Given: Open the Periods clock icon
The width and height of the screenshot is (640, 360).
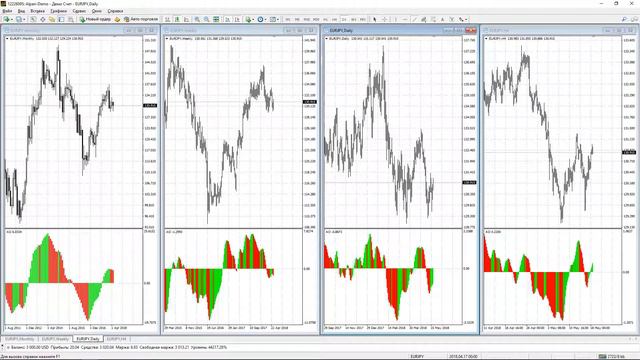Looking at the screenshot, I should 260,19.
